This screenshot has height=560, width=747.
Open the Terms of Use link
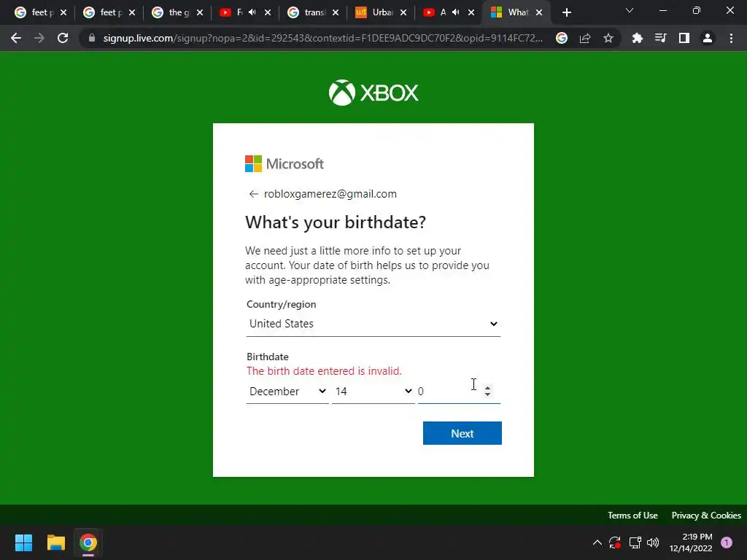632,516
